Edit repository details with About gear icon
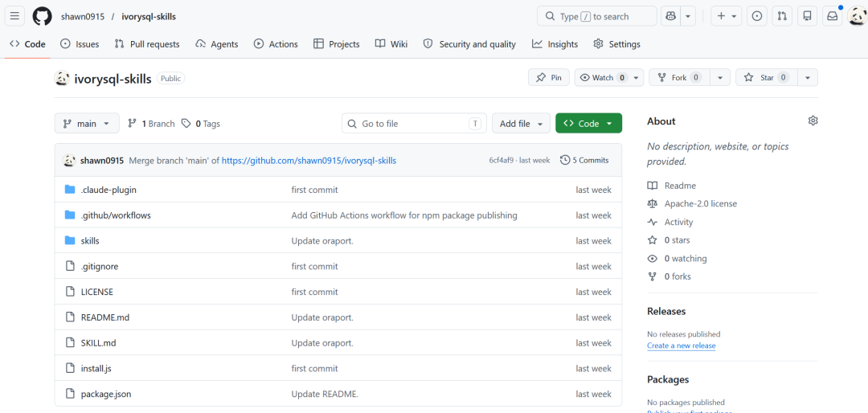868x413 pixels. pyautogui.click(x=813, y=121)
